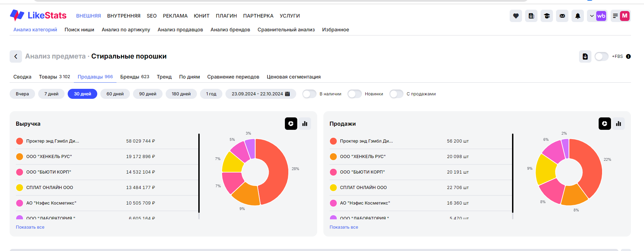This screenshot has height=251, width=644.
Task: Open the РЕКЛАМА menu
Action: pos(175,16)
